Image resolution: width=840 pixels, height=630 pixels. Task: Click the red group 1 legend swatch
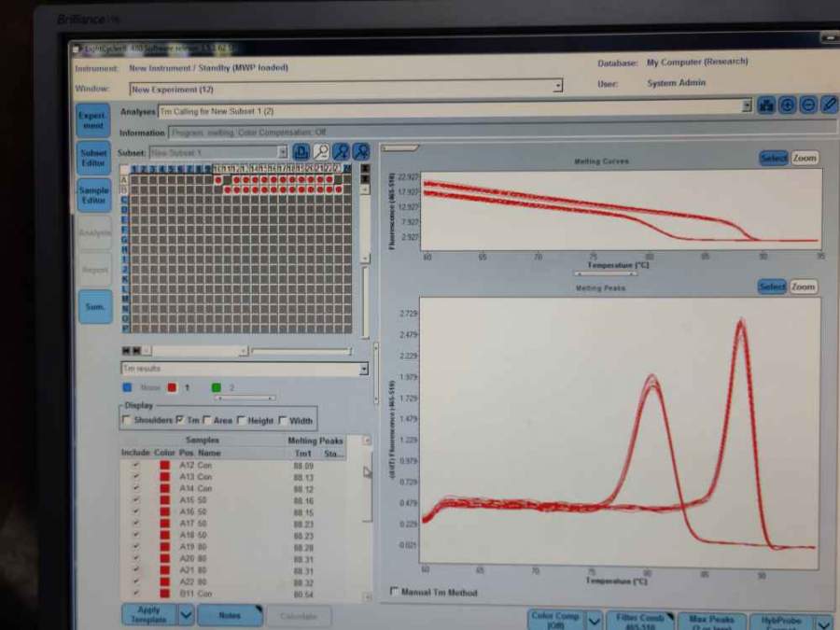pyautogui.click(x=172, y=387)
